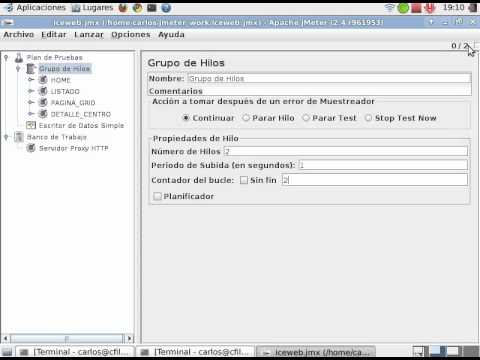Open the Lugares system menu
Image resolution: width=480 pixels, height=360 pixels.
[x=93, y=7]
